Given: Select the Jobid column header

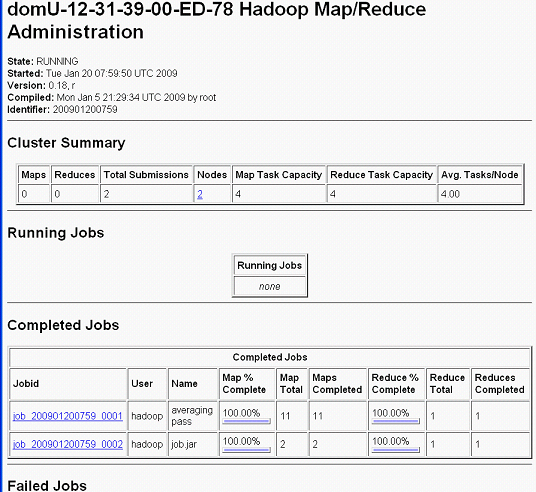Looking at the screenshot, I should (68, 384).
